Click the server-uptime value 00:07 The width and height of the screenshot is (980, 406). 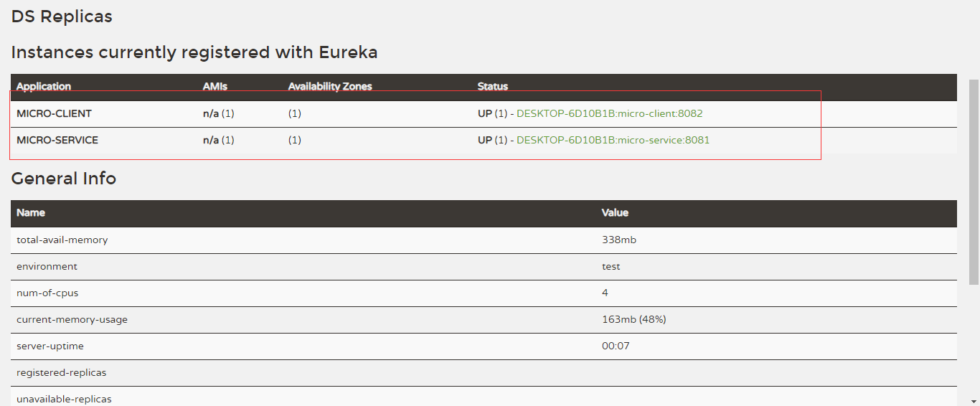pyautogui.click(x=616, y=346)
